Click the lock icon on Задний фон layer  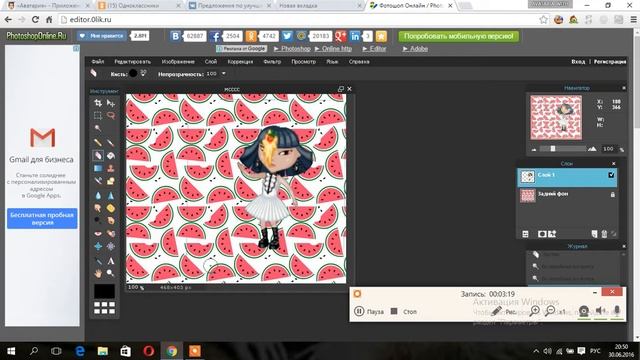(612, 195)
